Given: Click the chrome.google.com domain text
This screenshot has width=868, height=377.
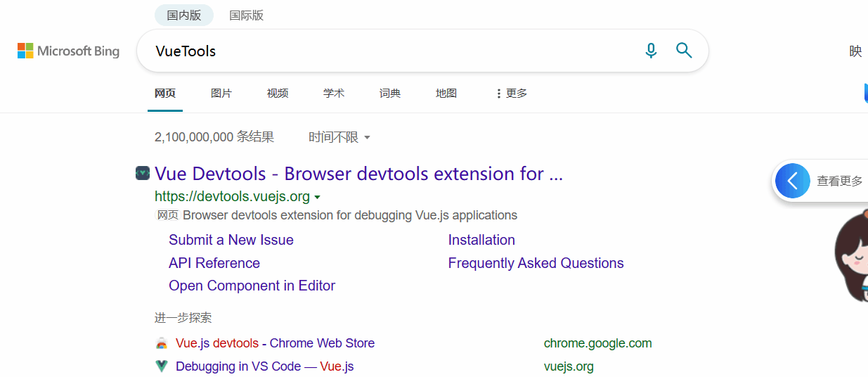Looking at the screenshot, I should pyautogui.click(x=598, y=343).
